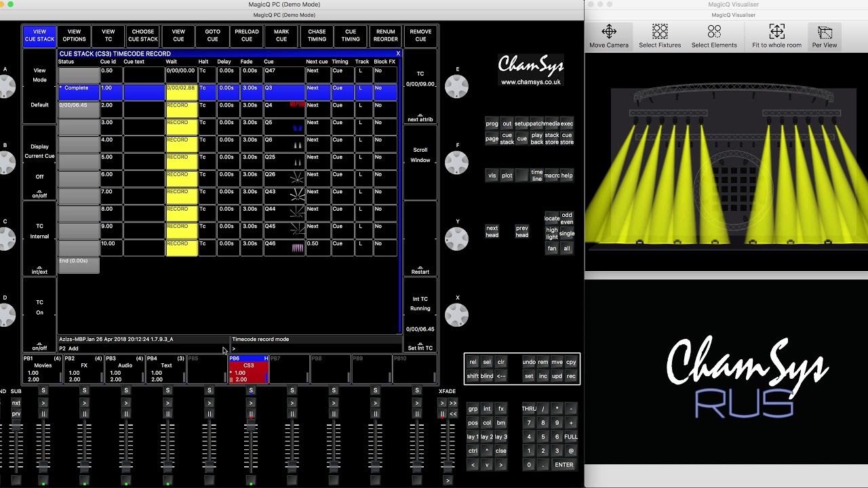Click the THRU keypad key
The width and height of the screenshot is (868, 488).
529,409
